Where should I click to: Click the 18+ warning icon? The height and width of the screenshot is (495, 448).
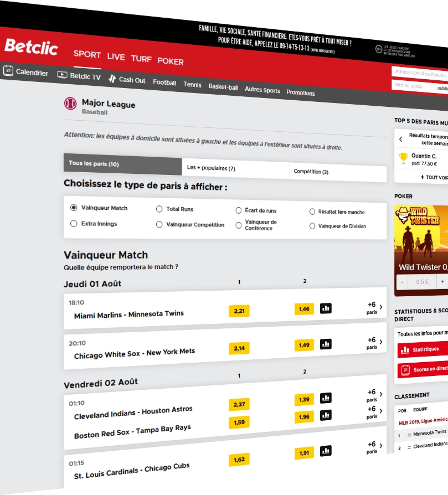click(379, 49)
